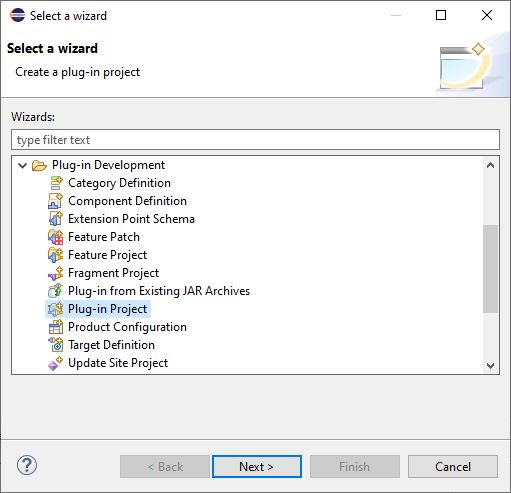511x493 pixels.
Task: Collapse the Plug-in Development folder
Action: (x=22, y=165)
